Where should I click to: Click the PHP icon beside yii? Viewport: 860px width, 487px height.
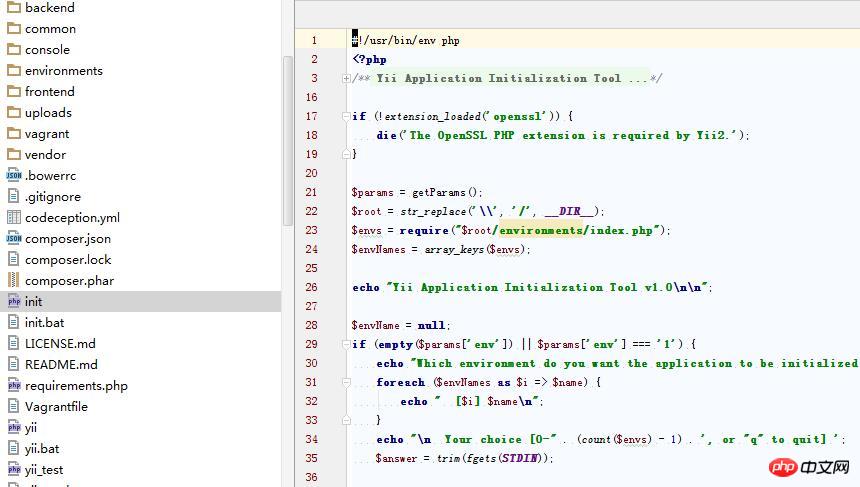click(14, 427)
